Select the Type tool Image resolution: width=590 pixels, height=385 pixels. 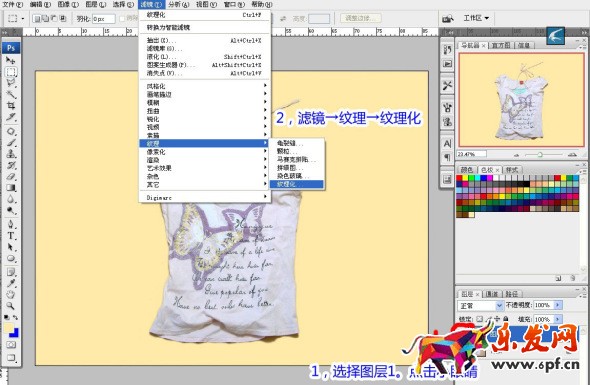[x=11, y=236]
